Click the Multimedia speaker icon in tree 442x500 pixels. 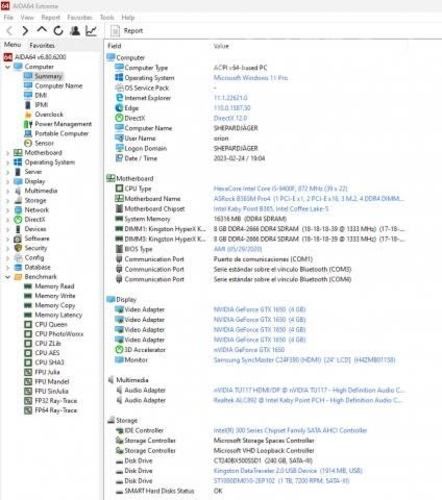point(18,191)
